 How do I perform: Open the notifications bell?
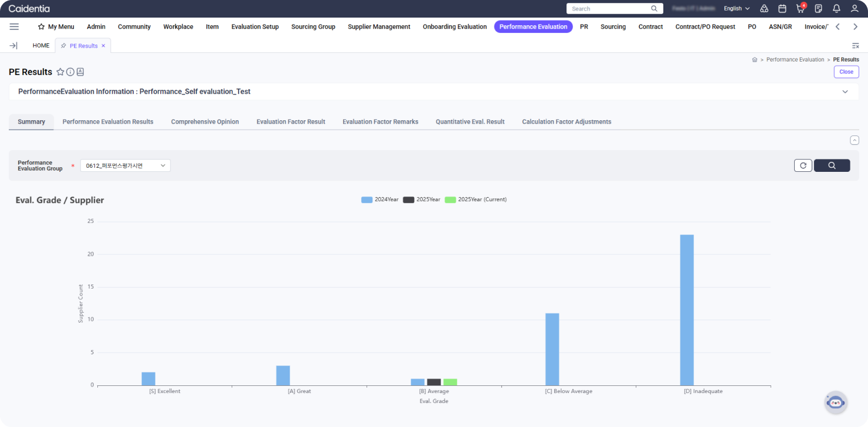click(x=836, y=9)
